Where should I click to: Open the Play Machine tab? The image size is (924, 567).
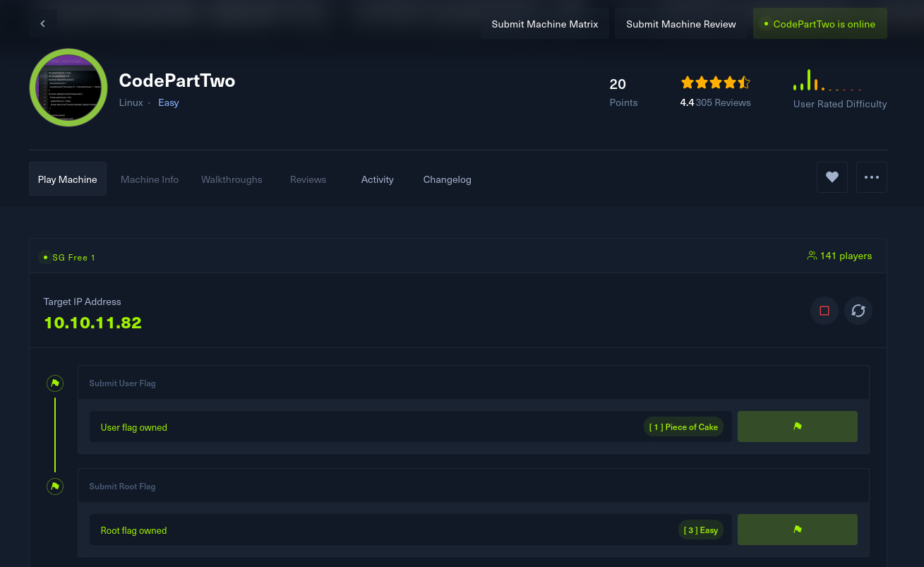tap(68, 179)
